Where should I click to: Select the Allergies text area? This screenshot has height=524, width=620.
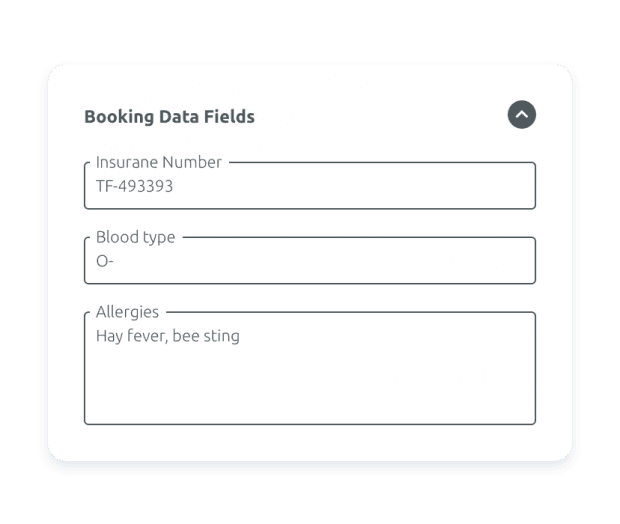309,368
